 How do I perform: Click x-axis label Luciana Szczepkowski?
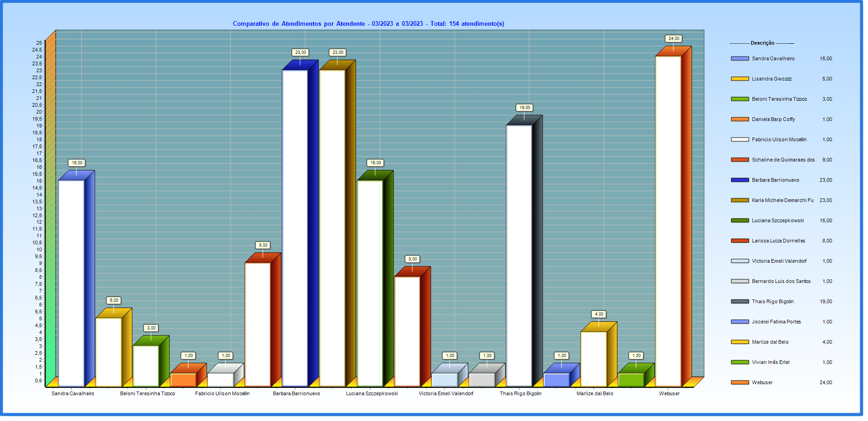[x=372, y=394]
